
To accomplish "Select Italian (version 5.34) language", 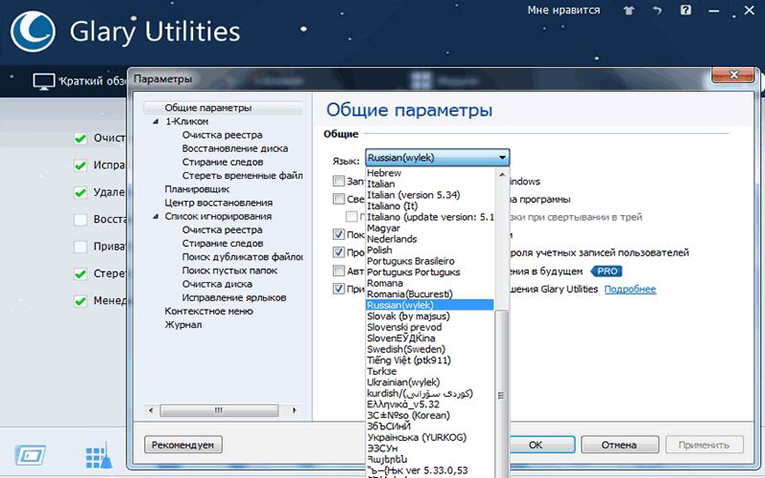I will 413,195.
